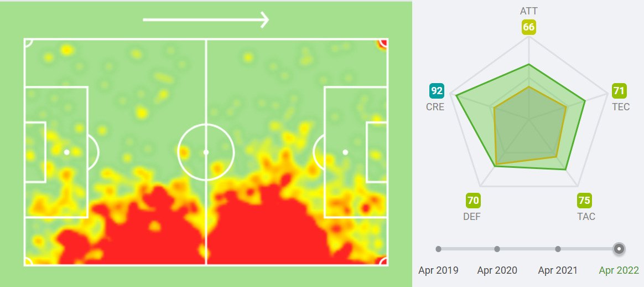644x287 pixels.
Task: Click the CRE attribute label
Action: [x=435, y=107]
